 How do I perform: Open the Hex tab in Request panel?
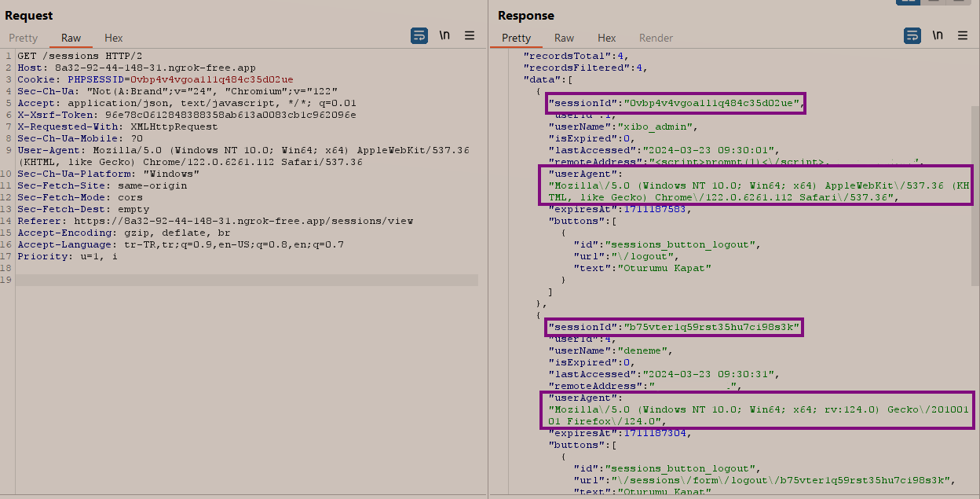click(x=114, y=38)
